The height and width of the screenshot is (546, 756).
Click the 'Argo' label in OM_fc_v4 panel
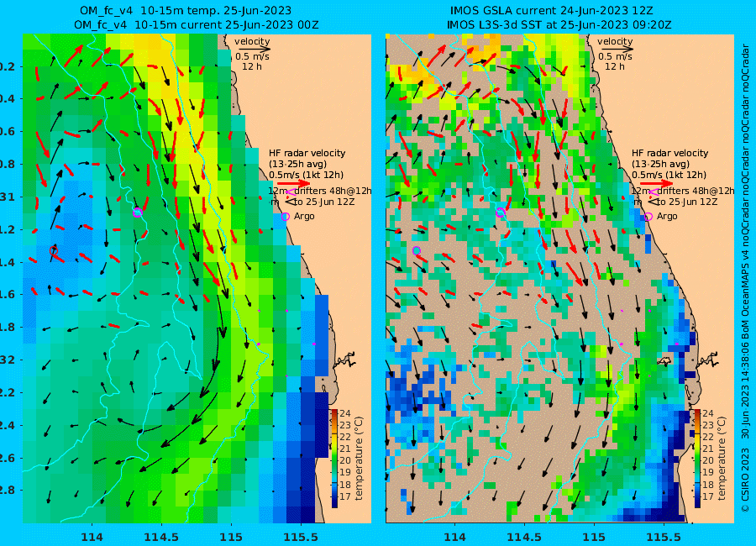point(304,217)
